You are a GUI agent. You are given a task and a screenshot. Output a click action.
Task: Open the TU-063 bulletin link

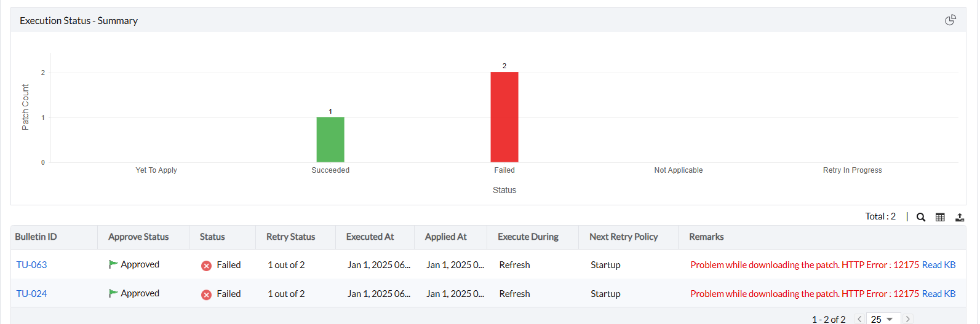[x=31, y=265]
